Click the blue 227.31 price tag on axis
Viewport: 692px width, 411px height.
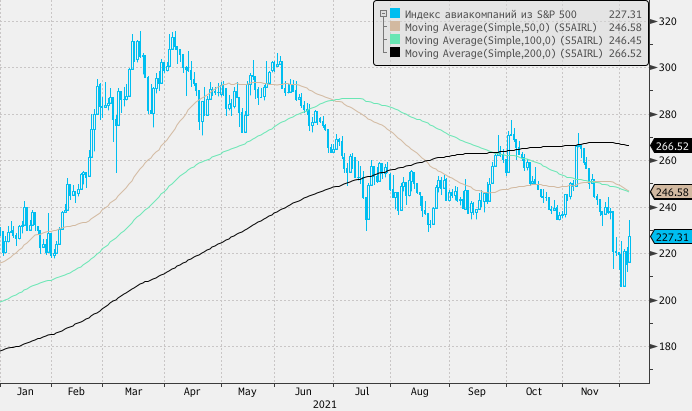point(669,237)
